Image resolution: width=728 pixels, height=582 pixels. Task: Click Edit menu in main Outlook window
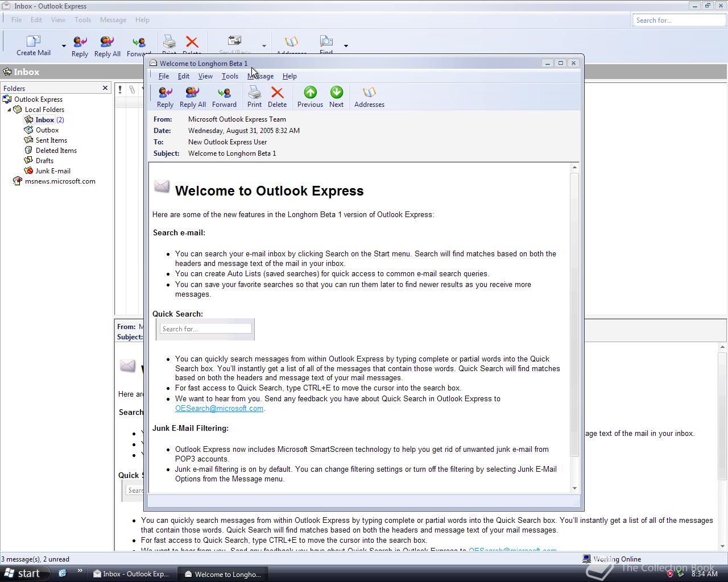36,20
